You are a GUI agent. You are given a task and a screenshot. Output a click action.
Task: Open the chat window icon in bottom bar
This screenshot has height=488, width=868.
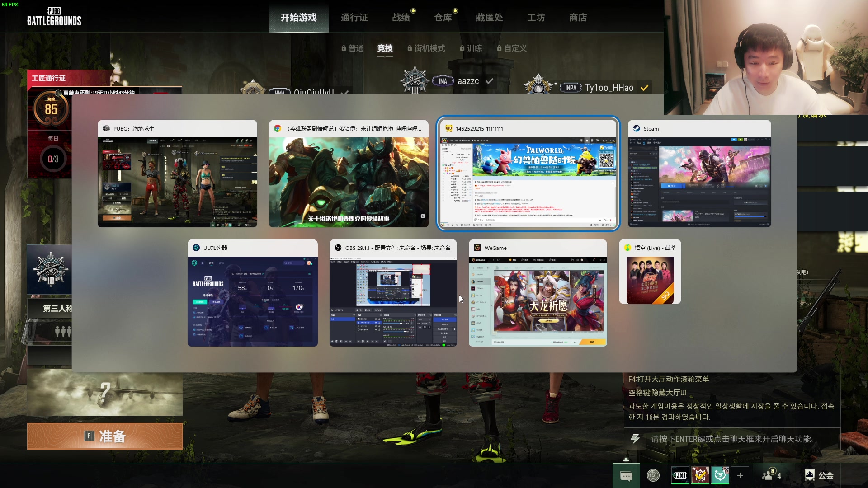[x=626, y=475]
